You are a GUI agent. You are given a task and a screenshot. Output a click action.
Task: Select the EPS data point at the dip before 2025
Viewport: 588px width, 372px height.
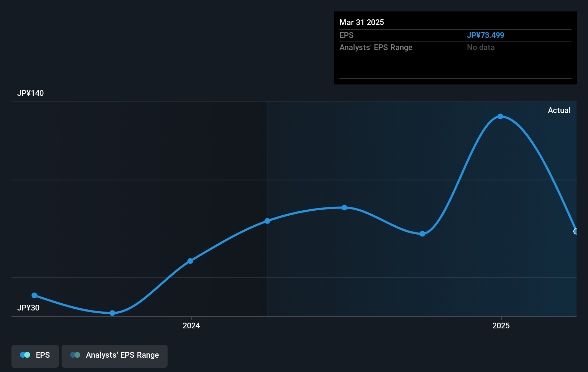(x=423, y=234)
